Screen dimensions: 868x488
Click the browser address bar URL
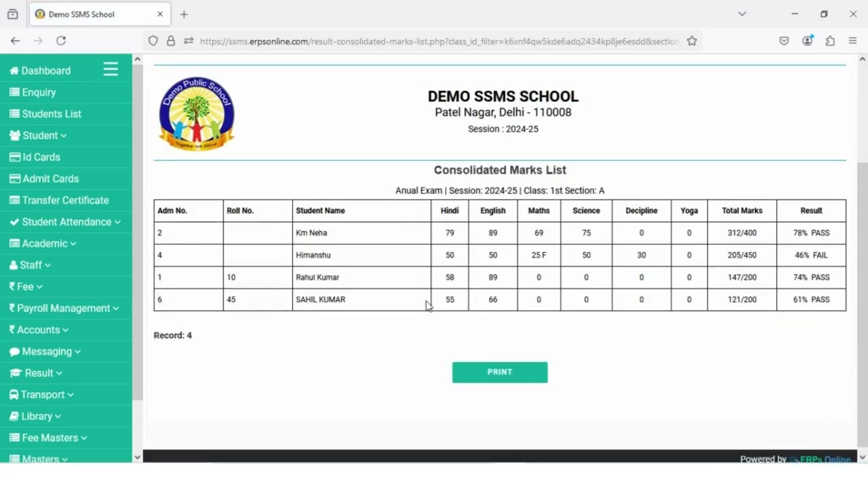tap(439, 41)
